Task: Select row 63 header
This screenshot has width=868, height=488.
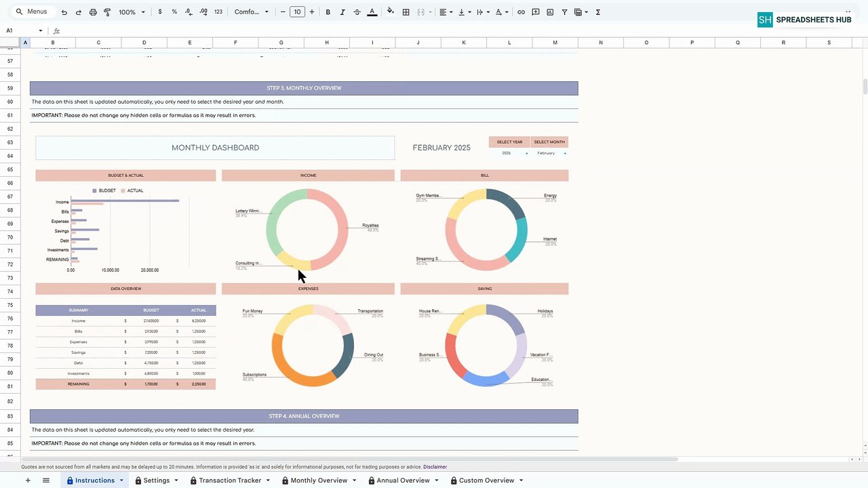Action: pyautogui.click(x=10, y=142)
